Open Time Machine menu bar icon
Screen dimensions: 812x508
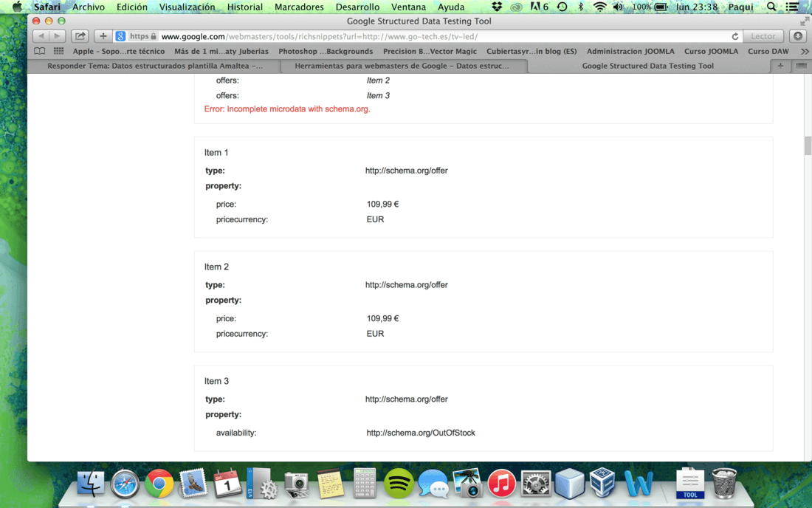[562, 7]
